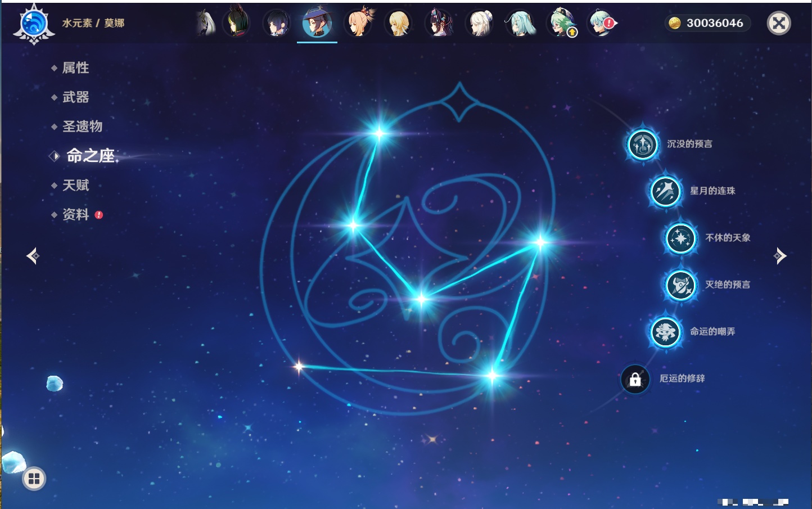Close the character screen with X

coord(779,23)
